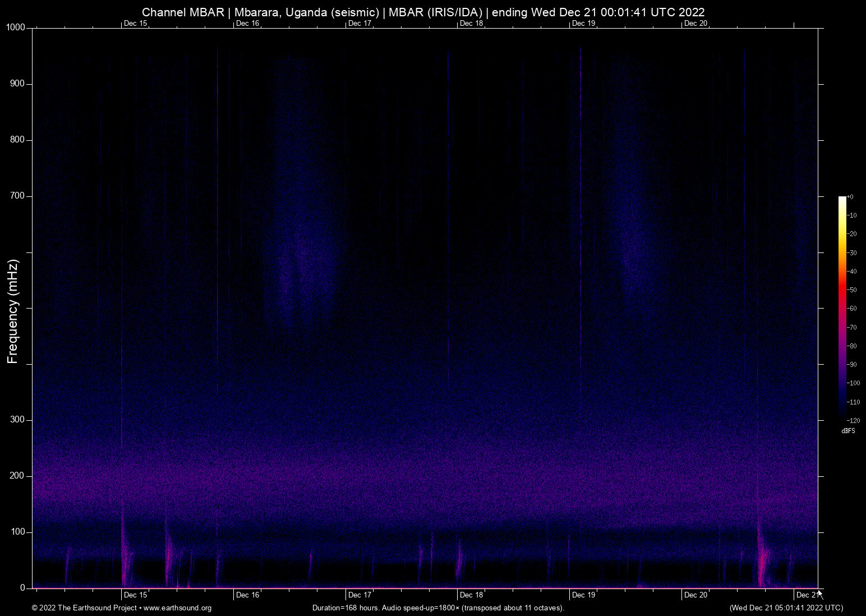Select the 700 mHz tick label
The image size is (866, 616).
pyautogui.click(x=18, y=196)
